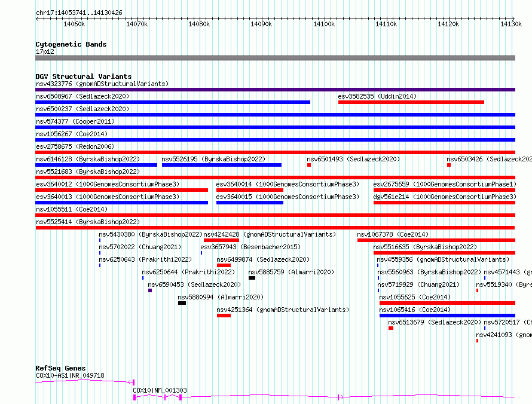Image resolution: width=532 pixels, height=404 pixels.
Task: Click the nsv6501493 Sedlazeck2020 small red marker
Action: [309, 165]
